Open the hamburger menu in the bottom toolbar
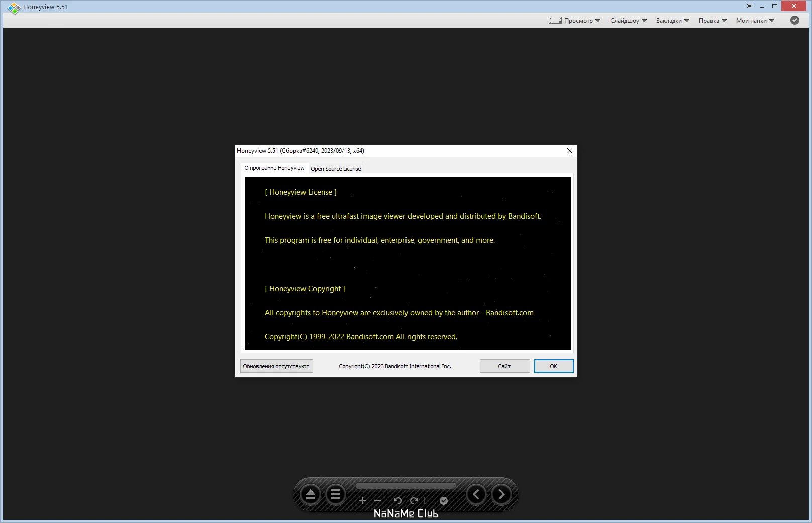This screenshot has height=523, width=812. click(x=336, y=495)
